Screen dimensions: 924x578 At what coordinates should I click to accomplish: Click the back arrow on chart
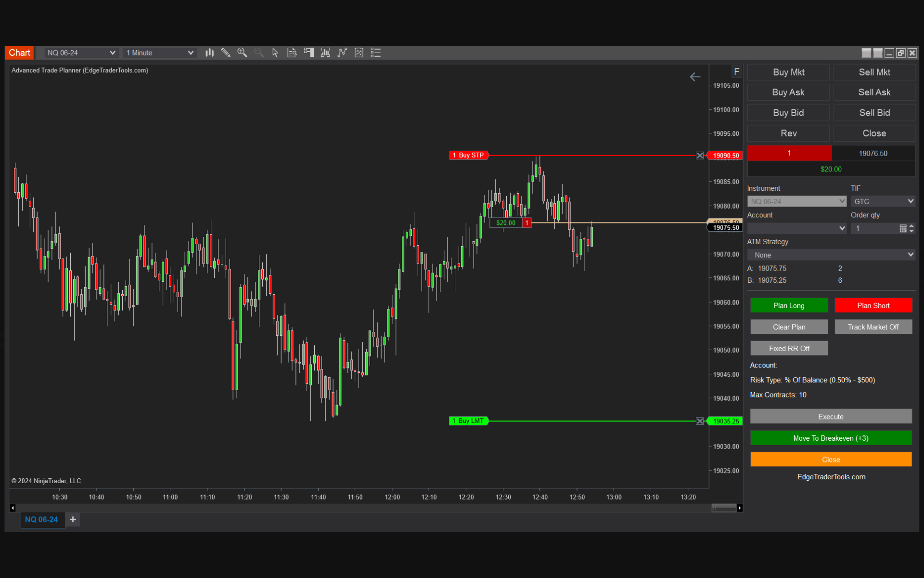point(695,77)
